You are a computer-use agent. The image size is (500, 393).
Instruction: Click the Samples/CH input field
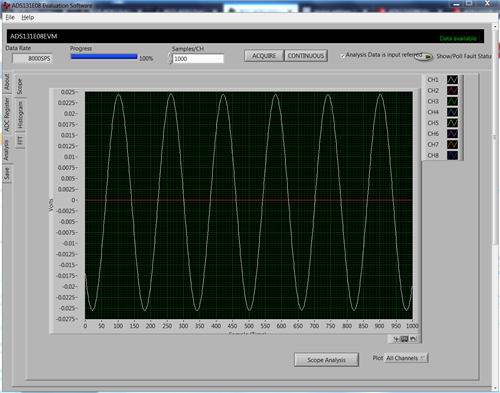pyautogui.click(x=198, y=59)
